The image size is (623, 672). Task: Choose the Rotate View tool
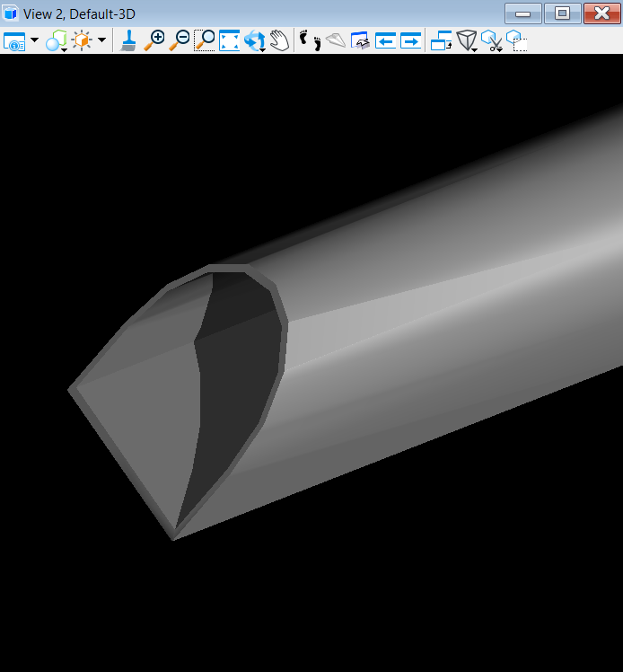point(255,40)
